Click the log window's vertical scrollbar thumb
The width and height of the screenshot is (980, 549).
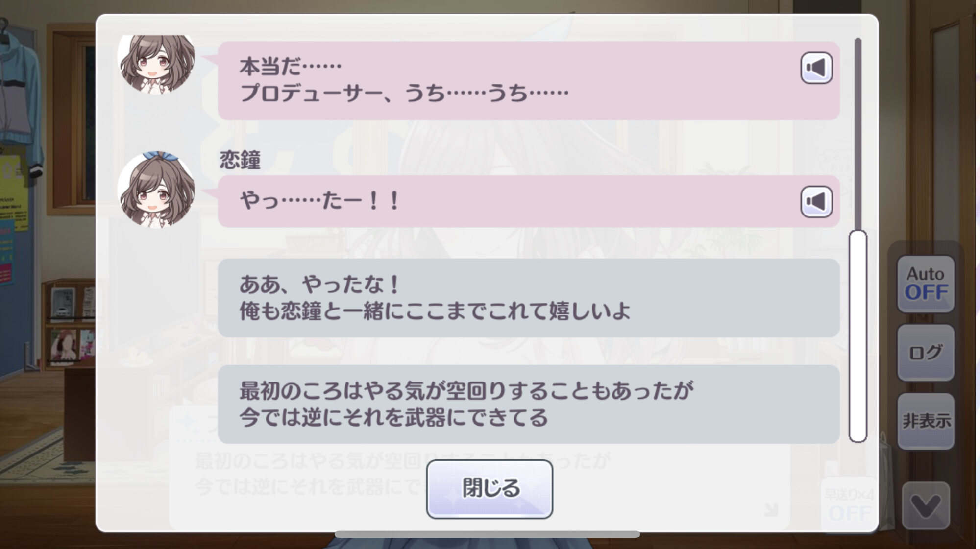[x=857, y=336]
